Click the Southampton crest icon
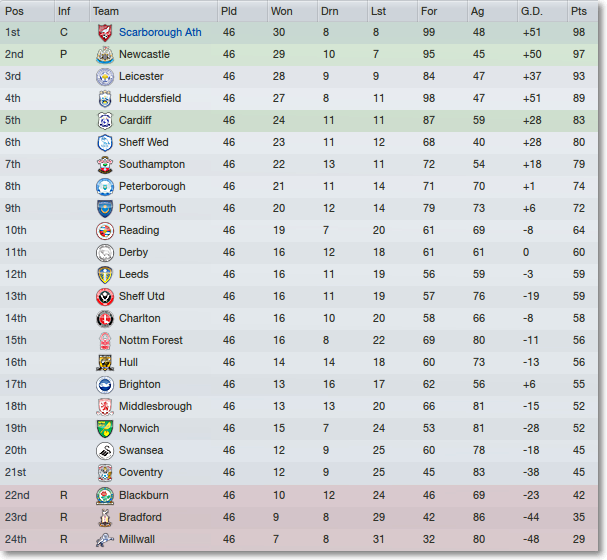607x560 pixels. (105, 164)
